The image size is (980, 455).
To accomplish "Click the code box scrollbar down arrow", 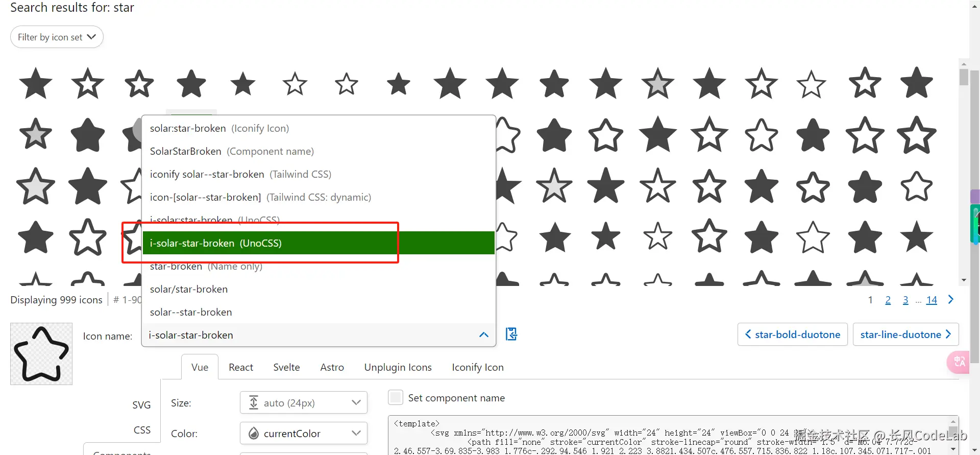I will (953, 449).
